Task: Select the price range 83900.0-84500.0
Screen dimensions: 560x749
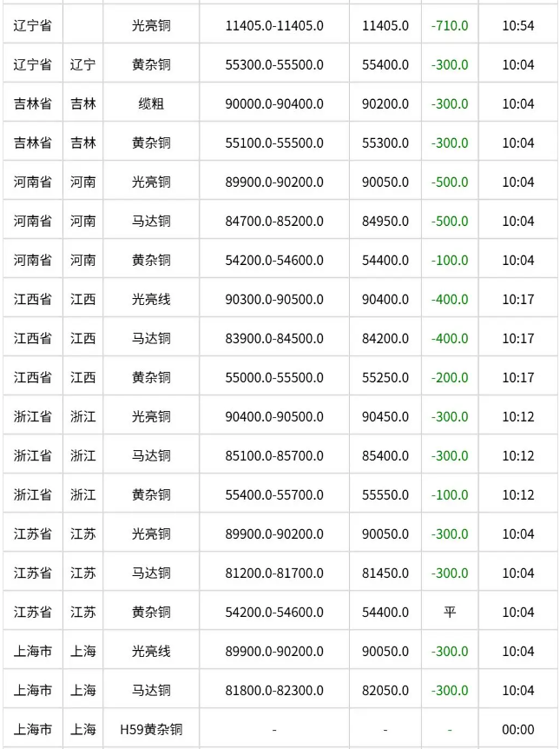Action: tap(274, 339)
